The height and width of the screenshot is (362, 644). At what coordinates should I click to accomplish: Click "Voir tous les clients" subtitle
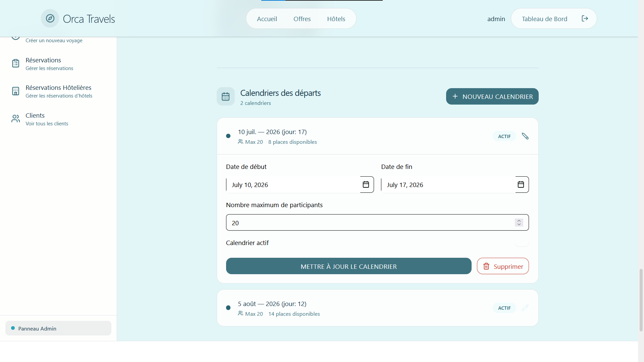click(x=47, y=124)
